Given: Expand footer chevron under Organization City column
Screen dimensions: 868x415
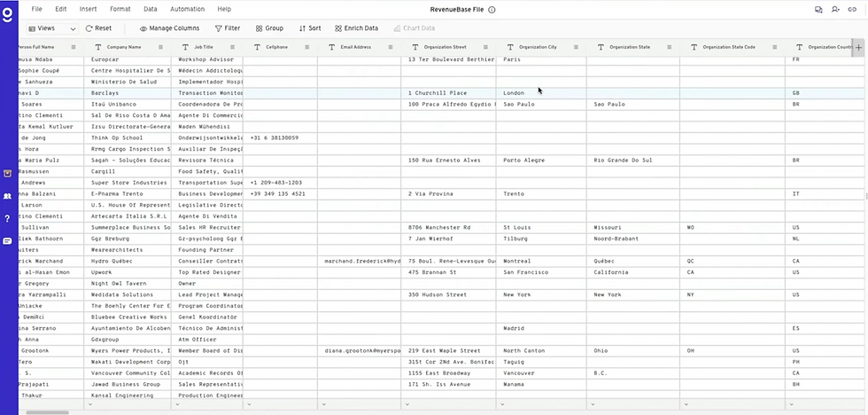Looking at the screenshot, I should click(501, 404).
